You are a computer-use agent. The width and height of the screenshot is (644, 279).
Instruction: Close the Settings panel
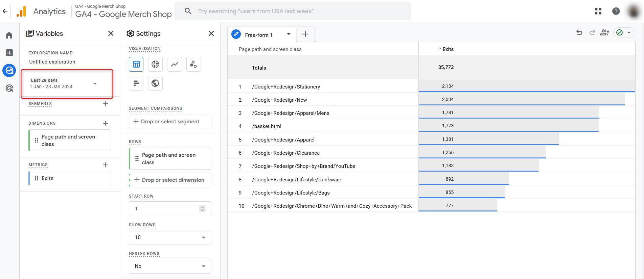(x=211, y=33)
